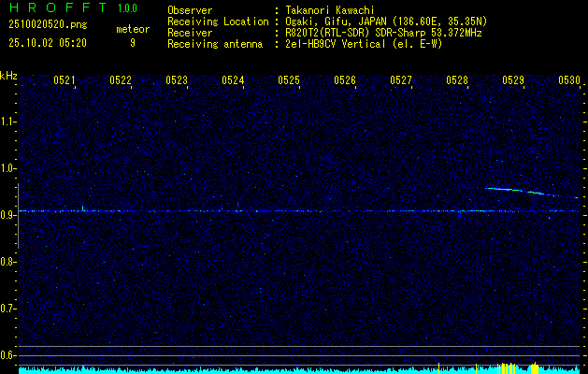The height and width of the screenshot is (374, 588).
Task: Click the Receiver field label
Action: [x=190, y=33]
